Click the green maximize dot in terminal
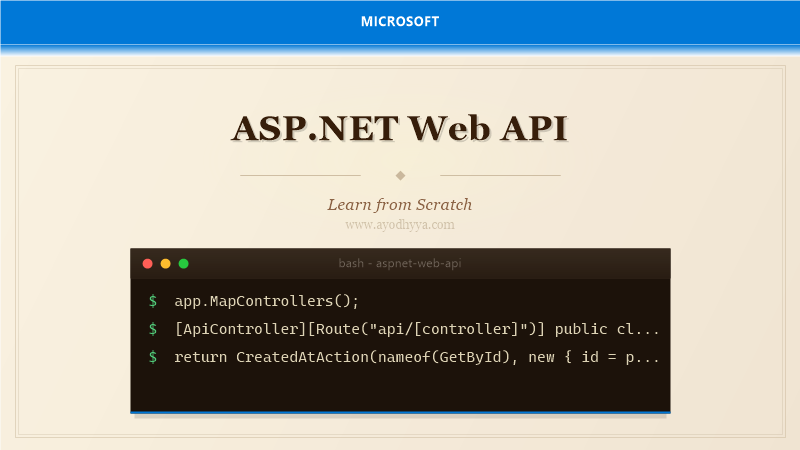The height and width of the screenshot is (450, 800). tap(184, 263)
